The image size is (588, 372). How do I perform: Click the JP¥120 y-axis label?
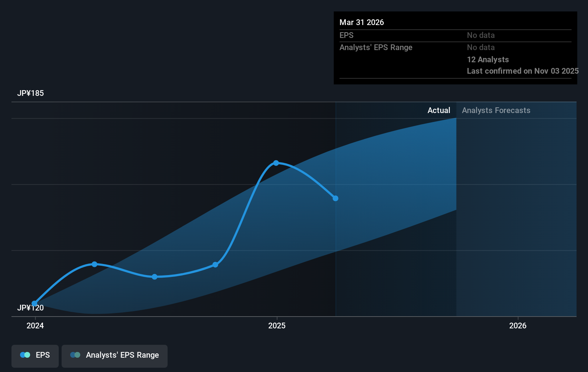tap(30, 308)
